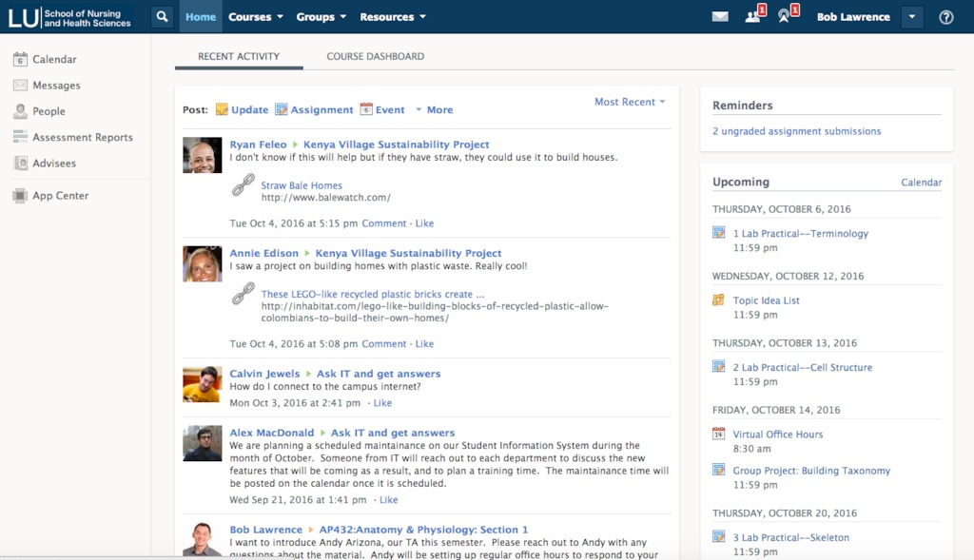The width and height of the screenshot is (974, 560).
Task: Click assignment icon for 2 Lab Practical--Cell Structure
Action: [719, 366]
